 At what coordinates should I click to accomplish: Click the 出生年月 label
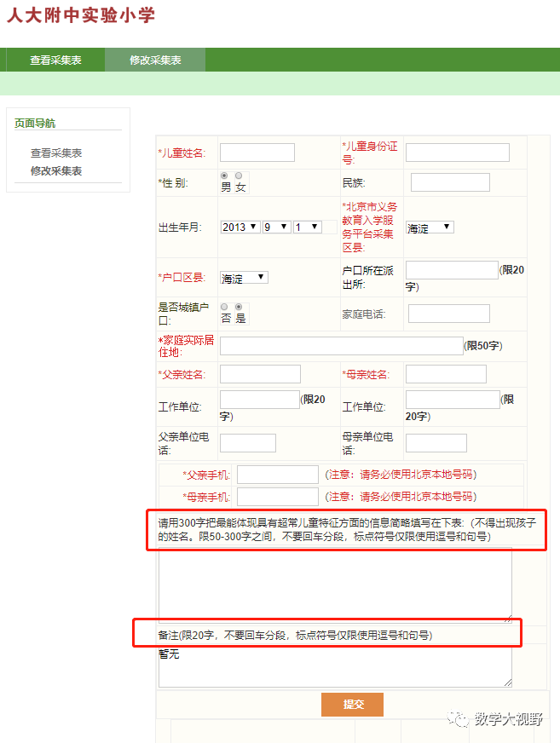coord(180,228)
